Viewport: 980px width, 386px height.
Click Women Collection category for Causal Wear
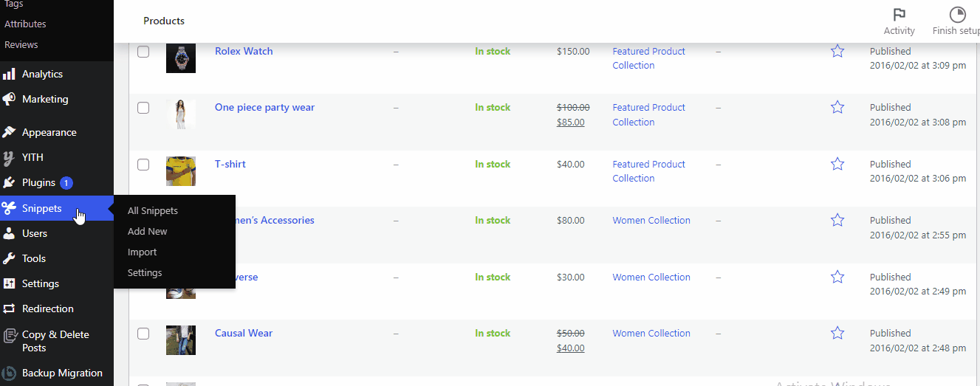coord(651,333)
